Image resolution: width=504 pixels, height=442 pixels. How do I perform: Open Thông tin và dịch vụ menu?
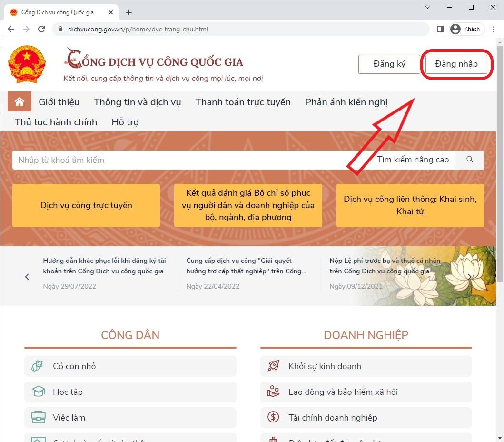[138, 102]
